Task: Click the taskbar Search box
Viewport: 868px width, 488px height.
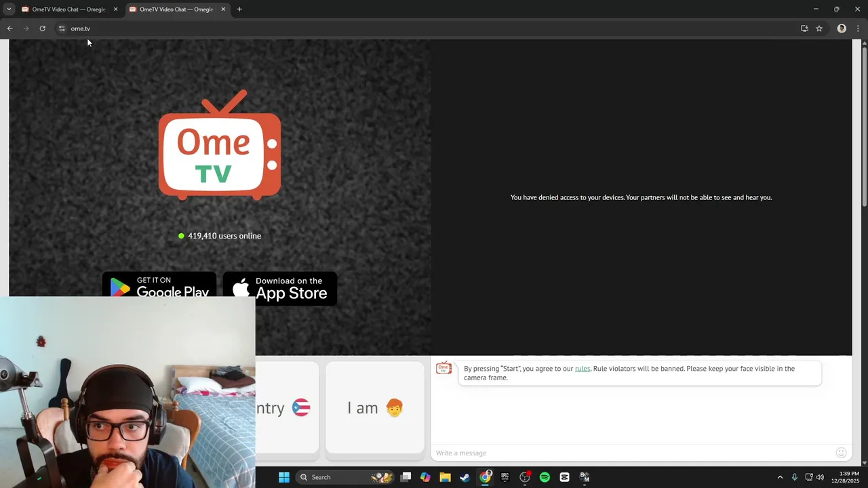Action: point(345,477)
